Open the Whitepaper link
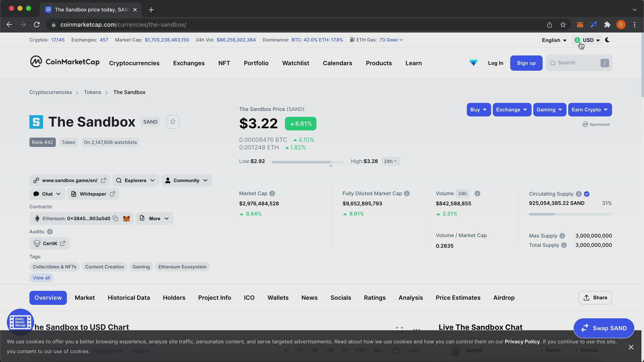This screenshot has height=362, width=644. 93,194
